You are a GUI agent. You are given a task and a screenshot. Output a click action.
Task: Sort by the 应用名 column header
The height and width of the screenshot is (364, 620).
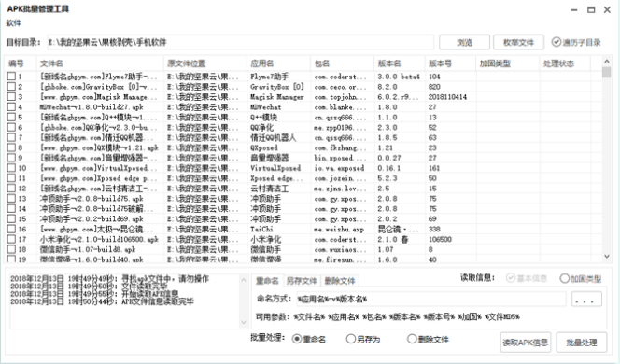(x=278, y=63)
